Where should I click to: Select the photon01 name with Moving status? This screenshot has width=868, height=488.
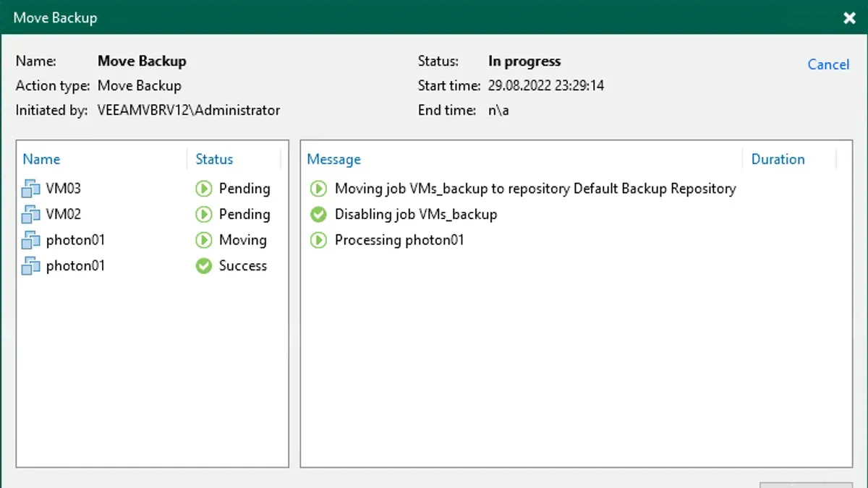coord(75,240)
